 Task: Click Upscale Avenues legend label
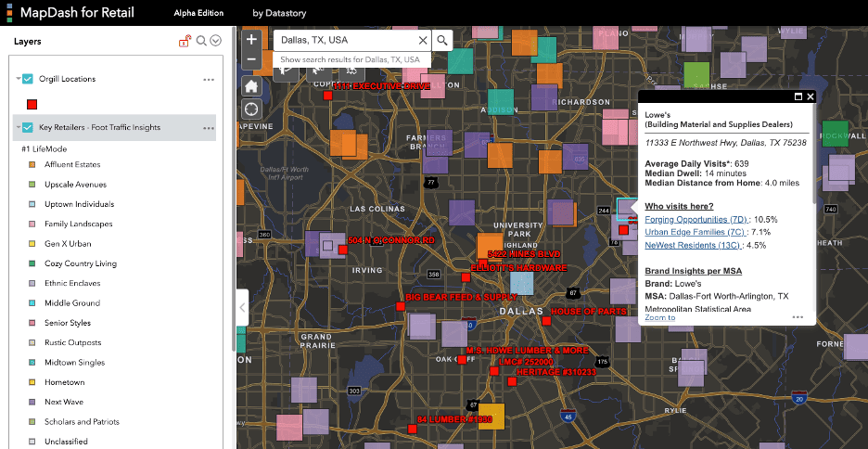click(75, 185)
